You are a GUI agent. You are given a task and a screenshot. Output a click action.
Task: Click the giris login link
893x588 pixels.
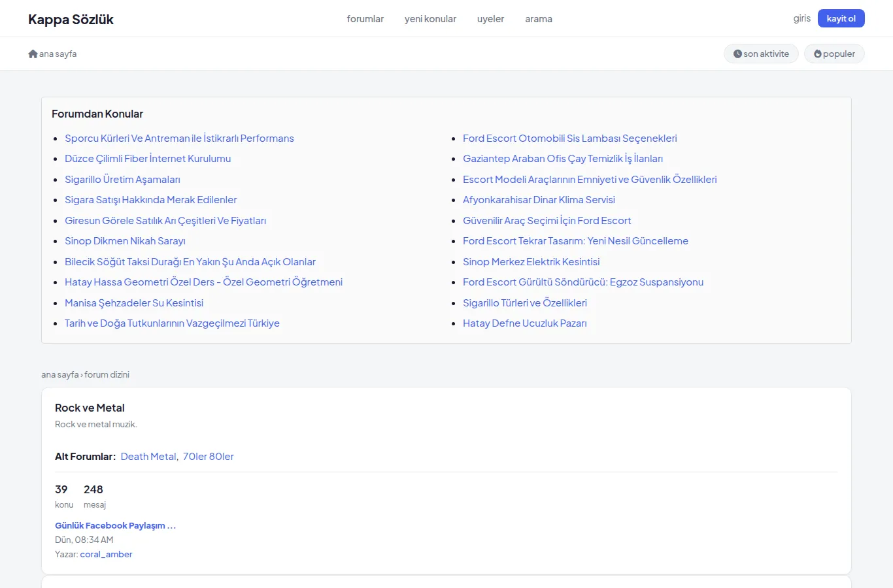click(x=802, y=18)
